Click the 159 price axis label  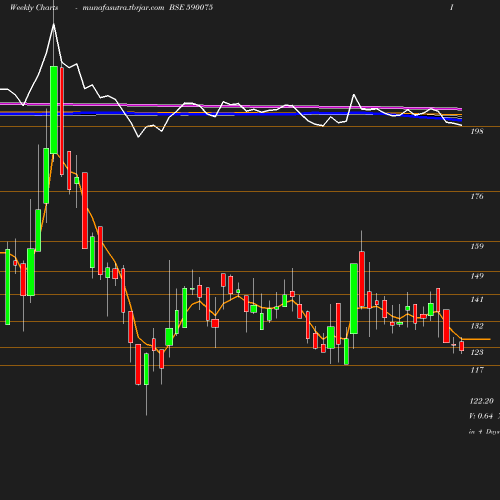coord(477,246)
